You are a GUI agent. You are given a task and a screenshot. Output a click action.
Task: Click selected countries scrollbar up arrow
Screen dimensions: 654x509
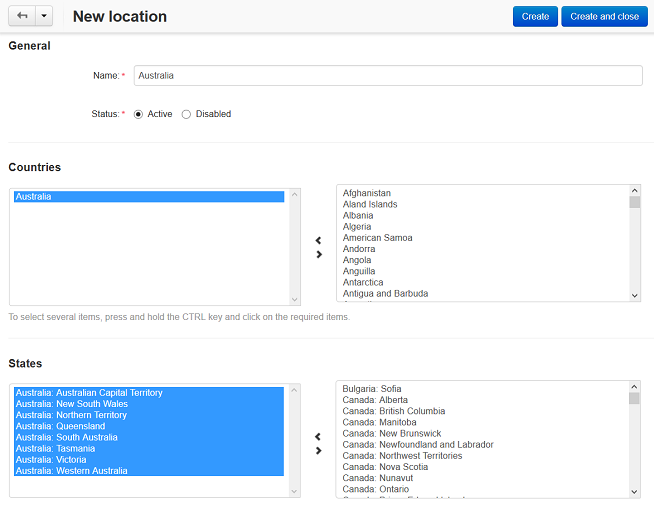294,194
